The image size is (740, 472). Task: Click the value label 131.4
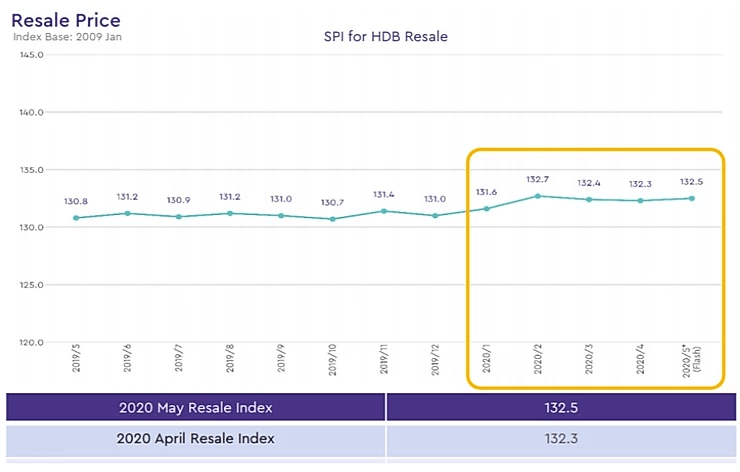coord(384,194)
